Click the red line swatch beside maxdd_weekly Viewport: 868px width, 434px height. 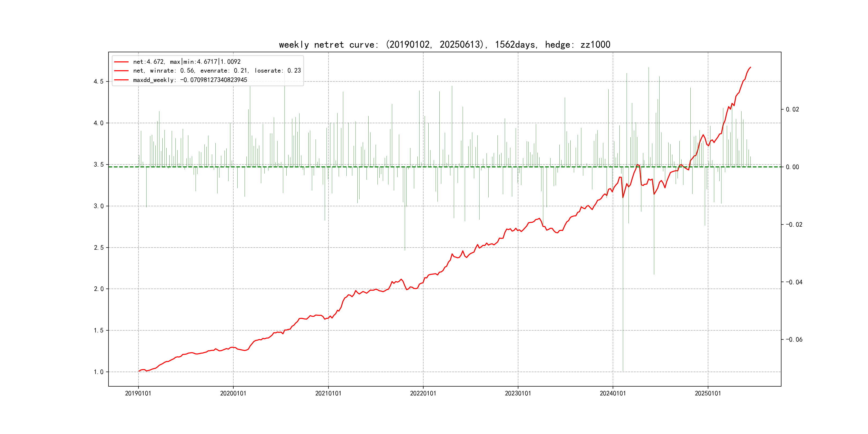coord(121,80)
